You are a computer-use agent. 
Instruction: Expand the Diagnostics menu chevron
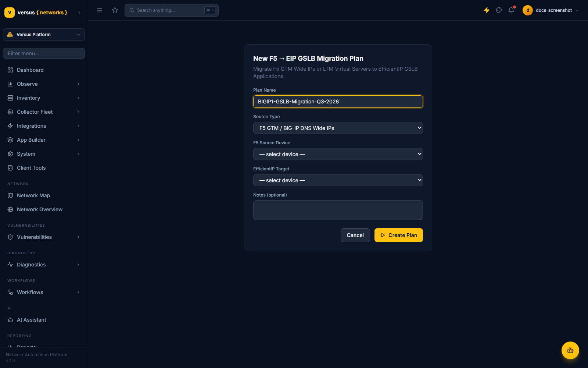[78, 265]
